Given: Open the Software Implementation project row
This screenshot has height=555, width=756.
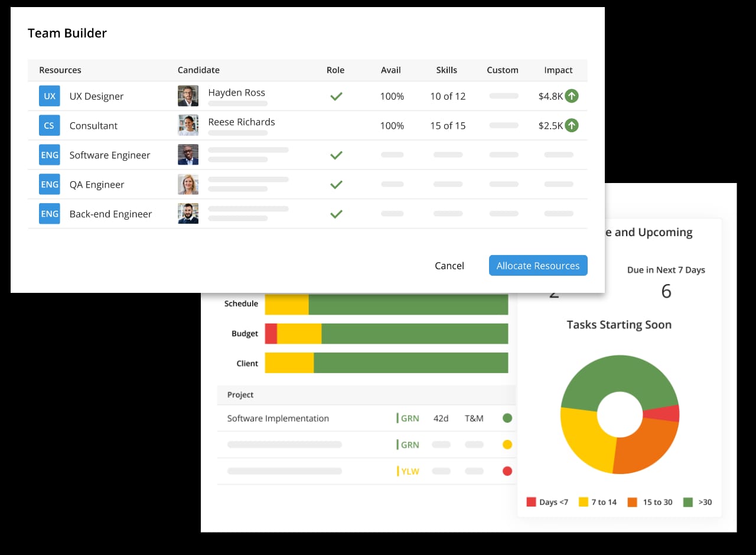Looking at the screenshot, I should (x=366, y=418).
